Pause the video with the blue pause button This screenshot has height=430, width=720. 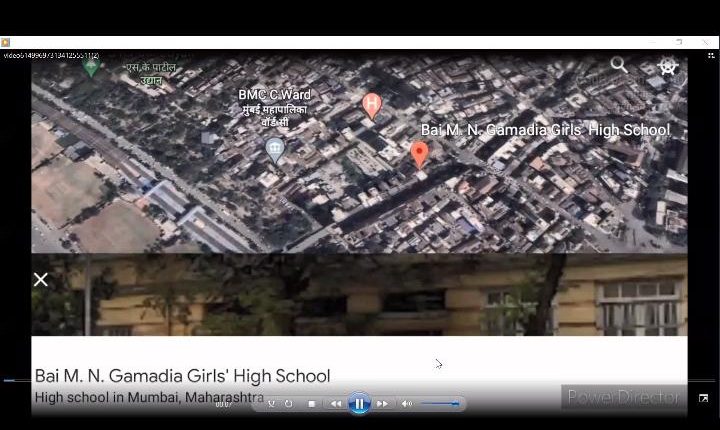pos(359,404)
